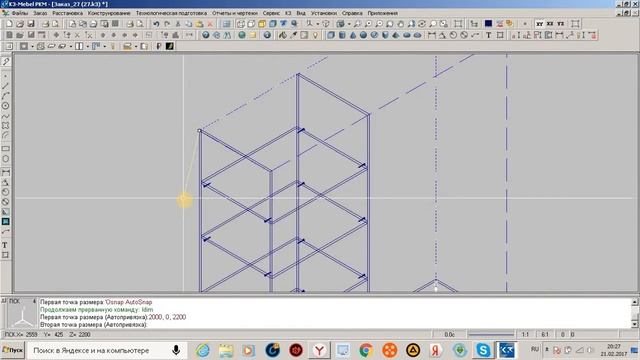Insert a sphere primitive from toolbar
The width and height of the screenshot is (640, 360).
click(x=363, y=36)
